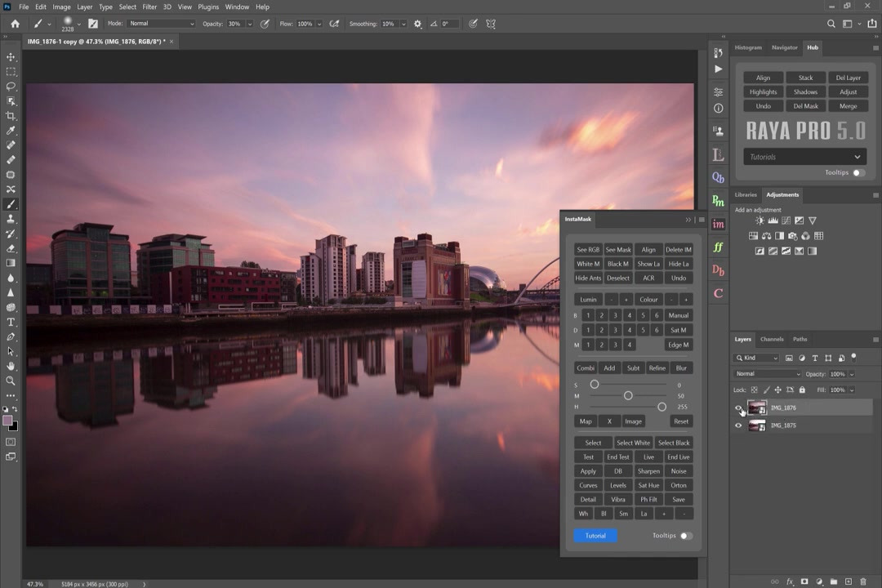Toggle Tooltips switch in InstaMask panel

pyautogui.click(x=686, y=536)
